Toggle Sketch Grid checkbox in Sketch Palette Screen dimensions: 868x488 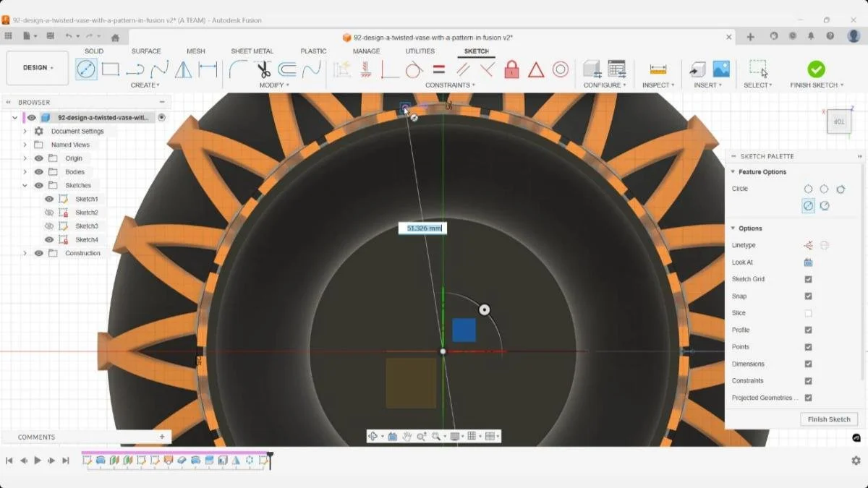click(808, 279)
